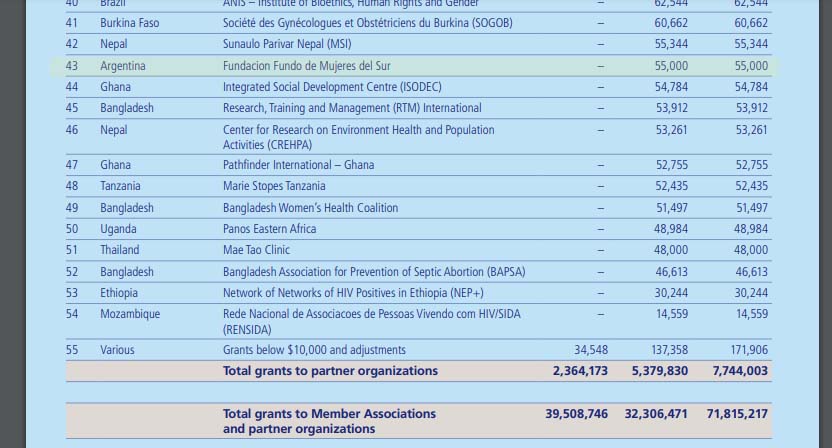Select Marie Stopes Tanzania organization name
832x448 pixels.
(273, 186)
